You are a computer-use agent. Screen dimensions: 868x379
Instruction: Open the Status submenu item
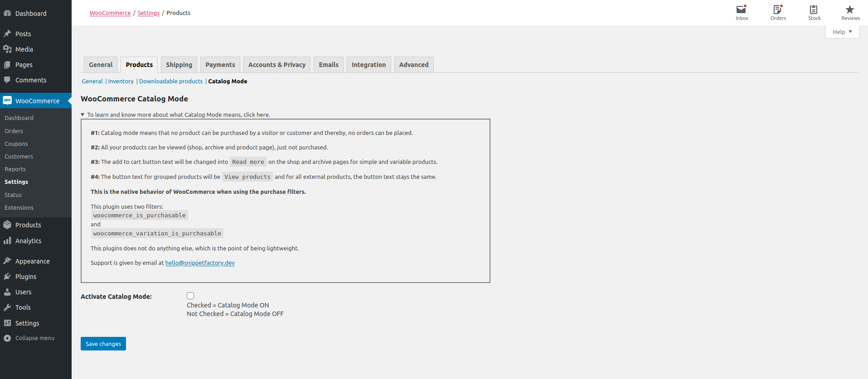point(13,195)
